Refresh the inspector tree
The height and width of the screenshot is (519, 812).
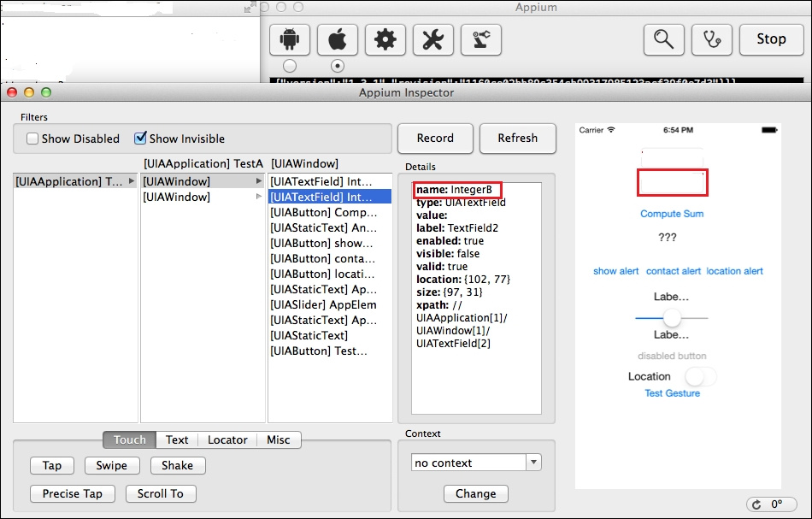click(x=518, y=139)
